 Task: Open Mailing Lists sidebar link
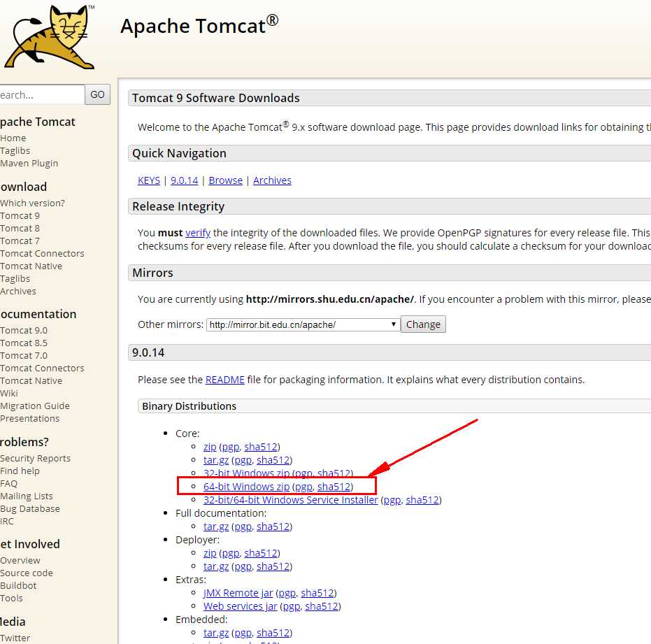tap(27, 496)
